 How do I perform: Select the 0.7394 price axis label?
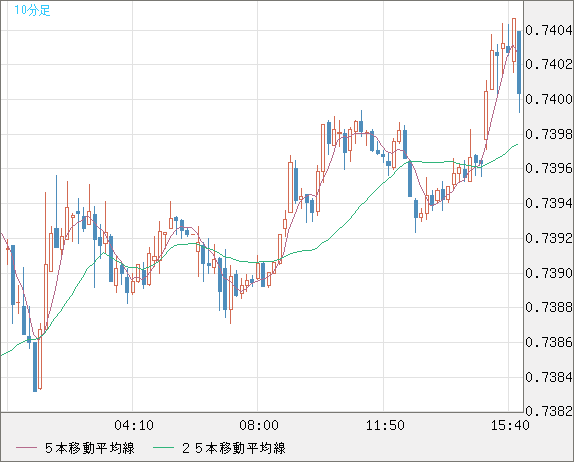(x=549, y=203)
